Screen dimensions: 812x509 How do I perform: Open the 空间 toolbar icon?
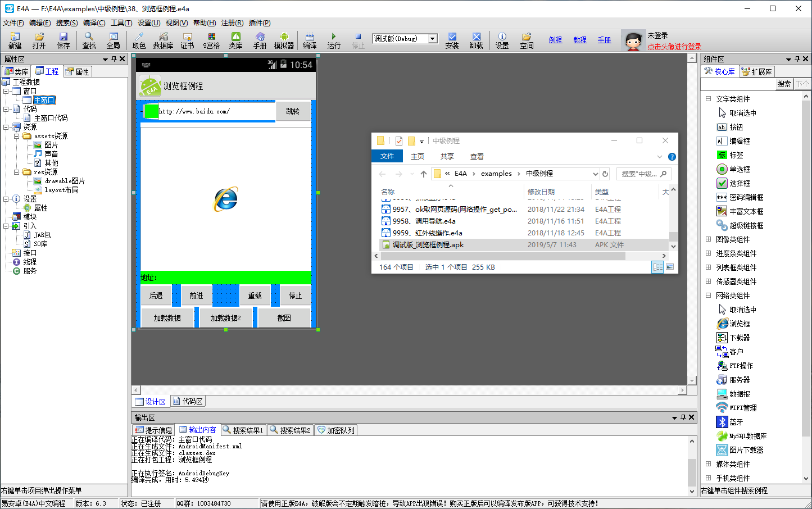pyautogui.click(x=527, y=40)
